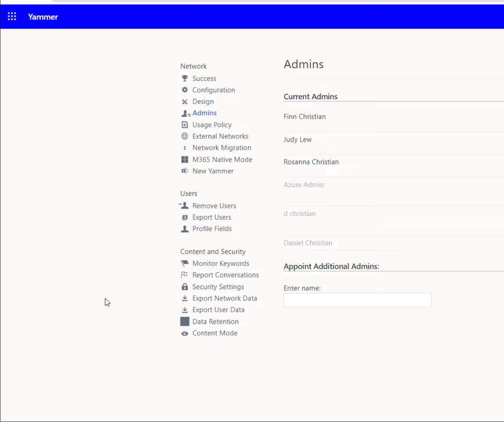Image resolution: width=504 pixels, height=422 pixels.
Task: Click the globe icon beside External Networks
Action: (x=185, y=136)
